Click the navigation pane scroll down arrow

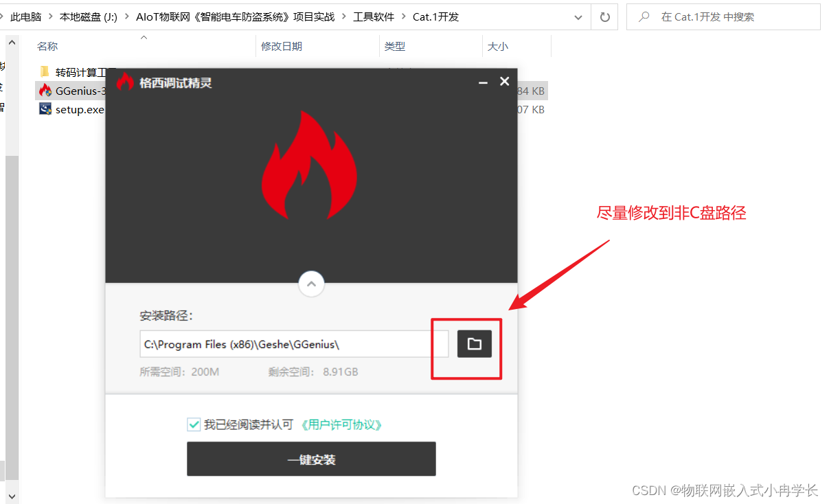12,495
